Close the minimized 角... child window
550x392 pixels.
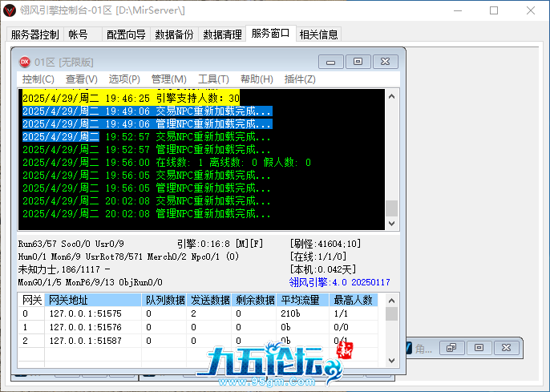[x=506, y=348]
